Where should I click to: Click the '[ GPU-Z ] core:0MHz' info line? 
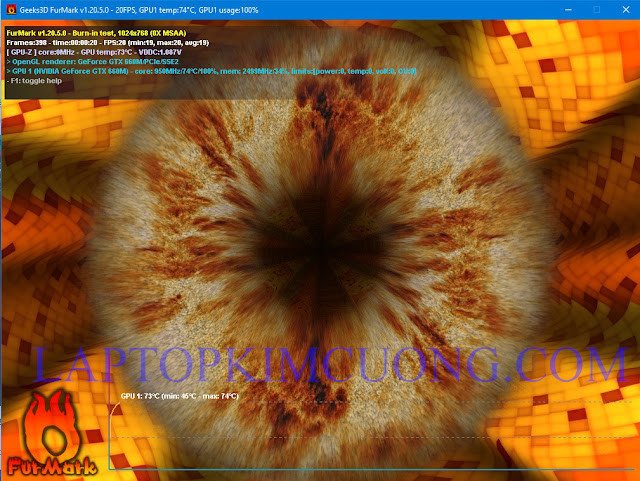pyautogui.click(x=94, y=52)
